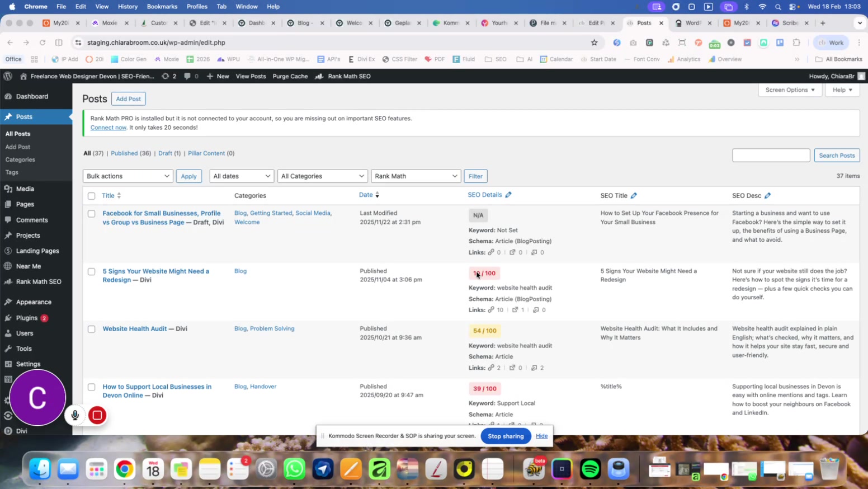Viewport: 868px width, 489px height.
Task: Open Rank Math SEO in sidebar
Action: coord(38,281)
